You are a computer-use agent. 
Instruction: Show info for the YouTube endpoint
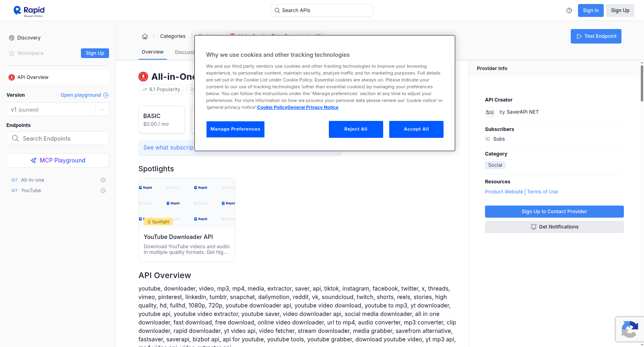(103, 191)
